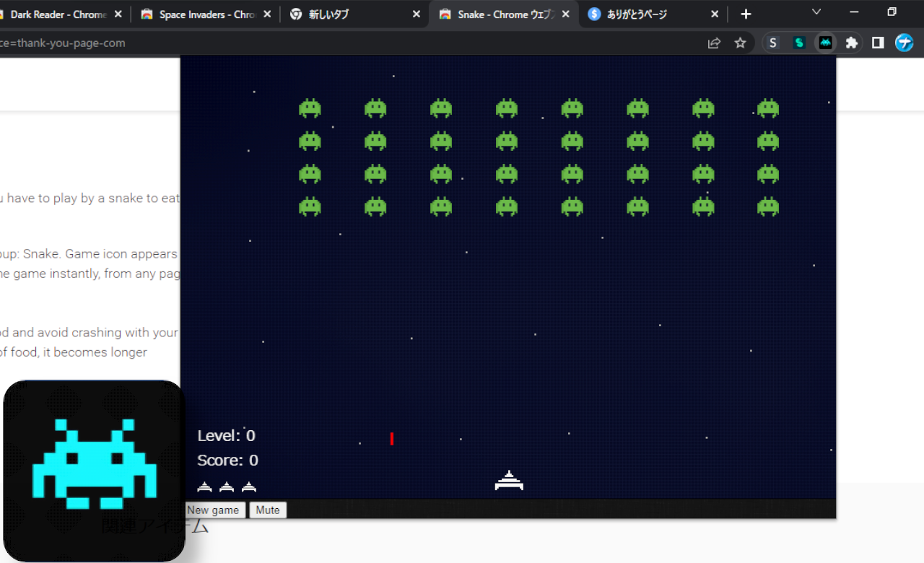
Task: Open the Space Invaders extension icon
Action: [x=825, y=43]
